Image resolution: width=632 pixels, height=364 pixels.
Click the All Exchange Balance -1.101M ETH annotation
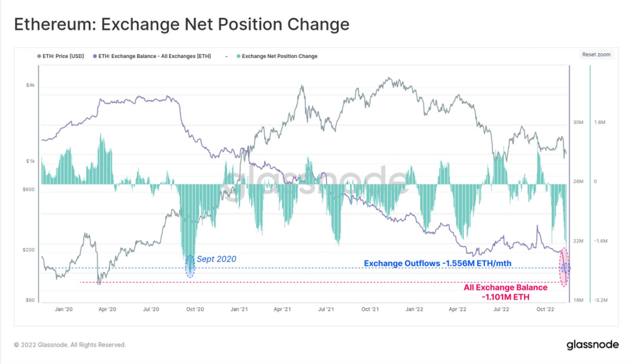click(x=505, y=292)
